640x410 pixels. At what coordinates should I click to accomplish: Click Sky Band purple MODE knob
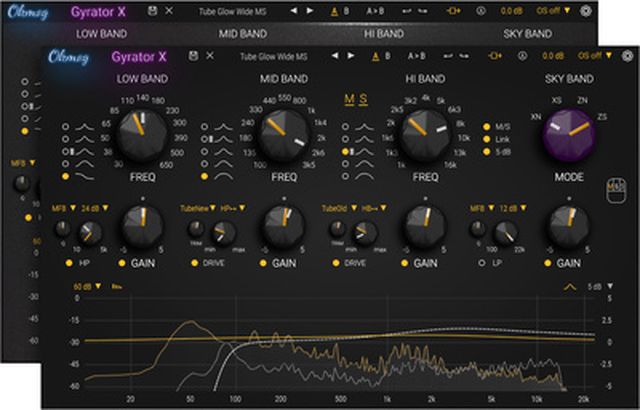569,135
